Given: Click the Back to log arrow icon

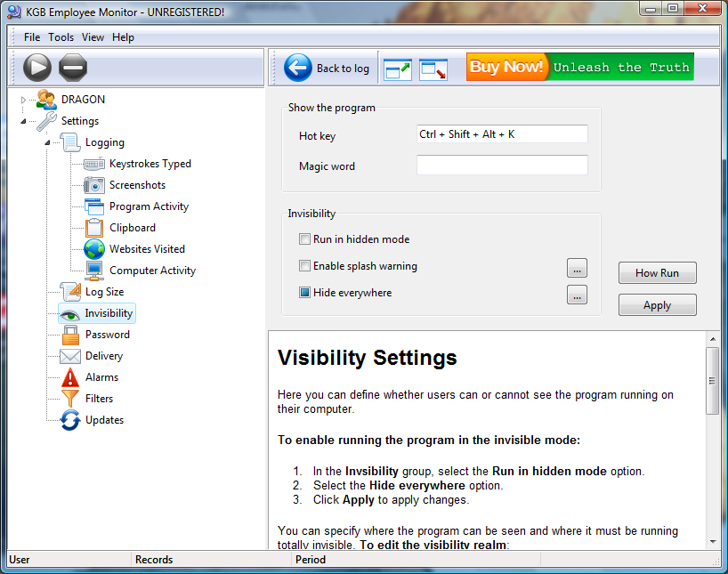Looking at the screenshot, I should click(298, 68).
